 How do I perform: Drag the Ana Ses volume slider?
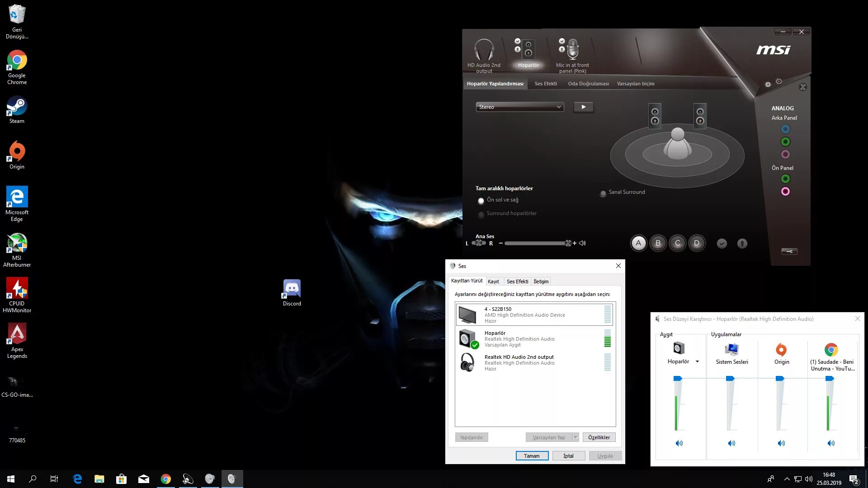(x=567, y=243)
